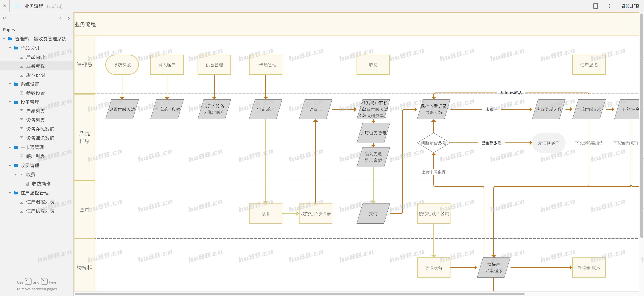Toggle the sitemap hamburger menu icon
This screenshot has width=644, height=296.
tap(17, 6)
